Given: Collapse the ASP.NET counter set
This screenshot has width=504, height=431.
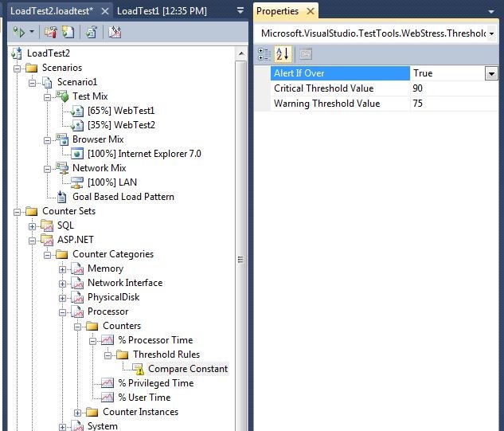Looking at the screenshot, I should 32,241.
